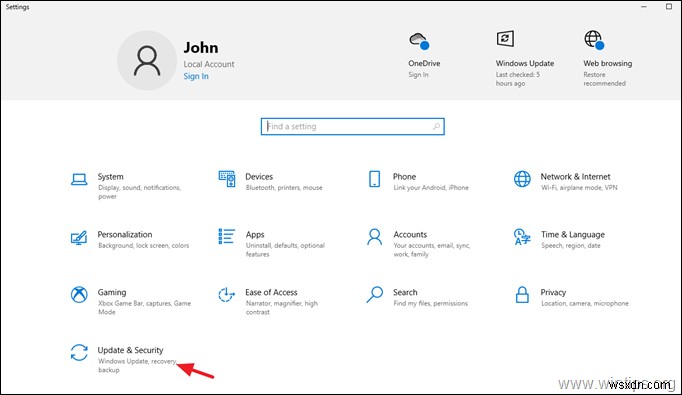682x395 pixels.
Task: Click 'Narrator, magnifier, high contrast' description
Action: (281, 308)
